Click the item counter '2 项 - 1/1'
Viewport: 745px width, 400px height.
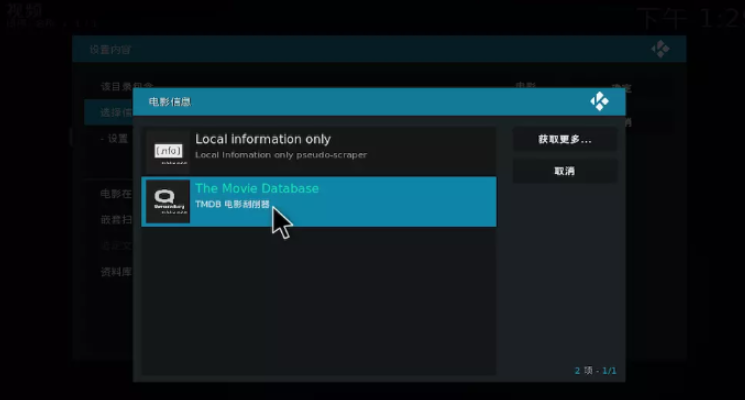coord(595,371)
